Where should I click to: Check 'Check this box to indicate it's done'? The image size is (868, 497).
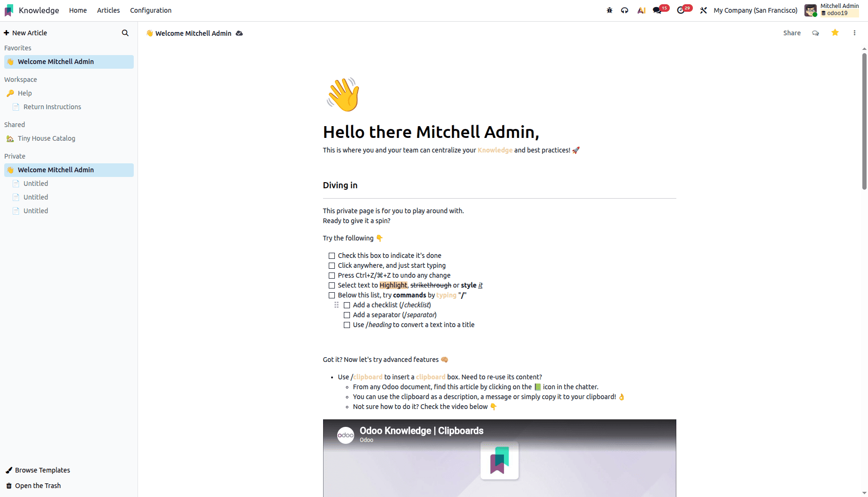pyautogui.click(x=332, y=256)
